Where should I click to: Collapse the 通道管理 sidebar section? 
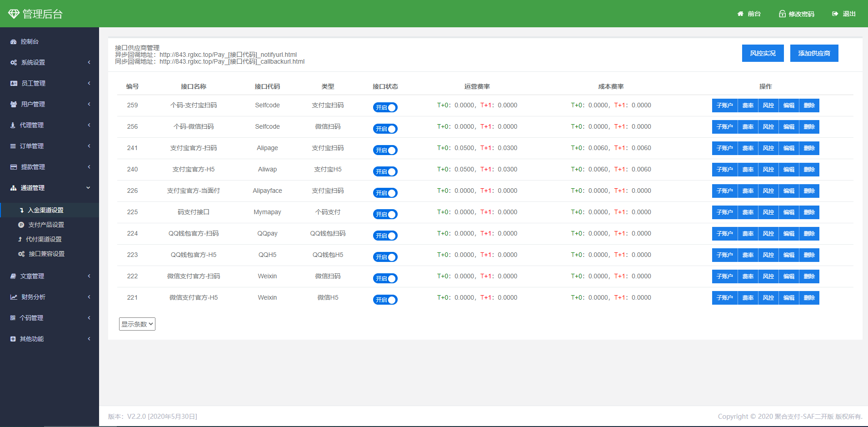49,188
